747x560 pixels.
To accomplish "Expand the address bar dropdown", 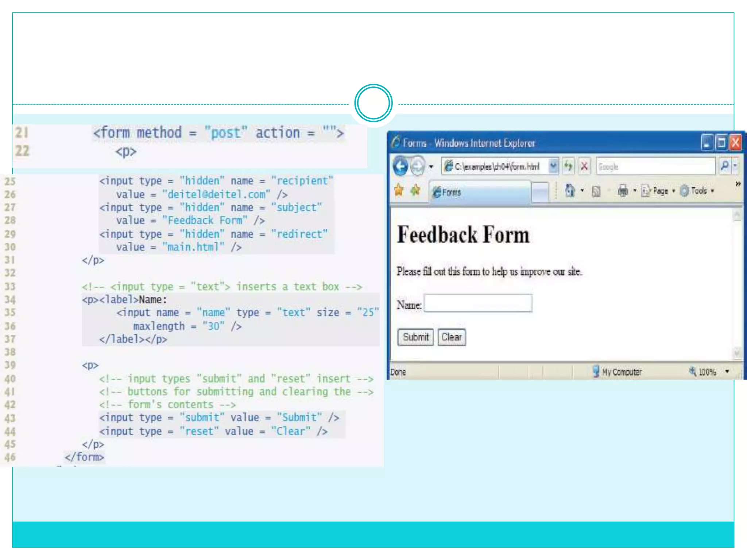I will point(553,166).
